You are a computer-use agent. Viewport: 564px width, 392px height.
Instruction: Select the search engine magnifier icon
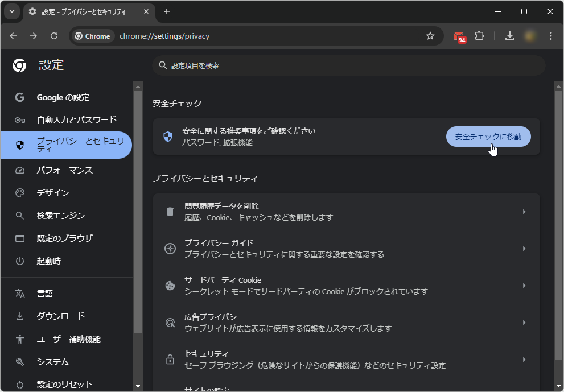coord(19,215)
